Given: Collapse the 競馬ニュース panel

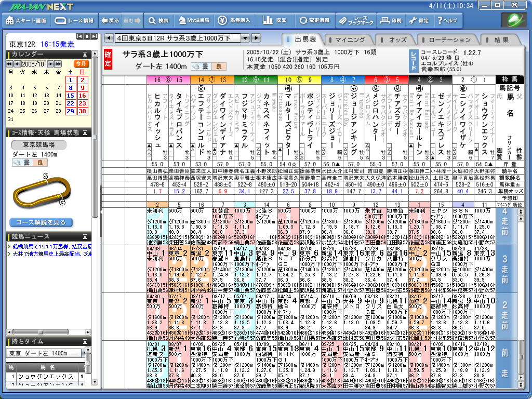Looking at the screenshot, I should tap(85, 236).
